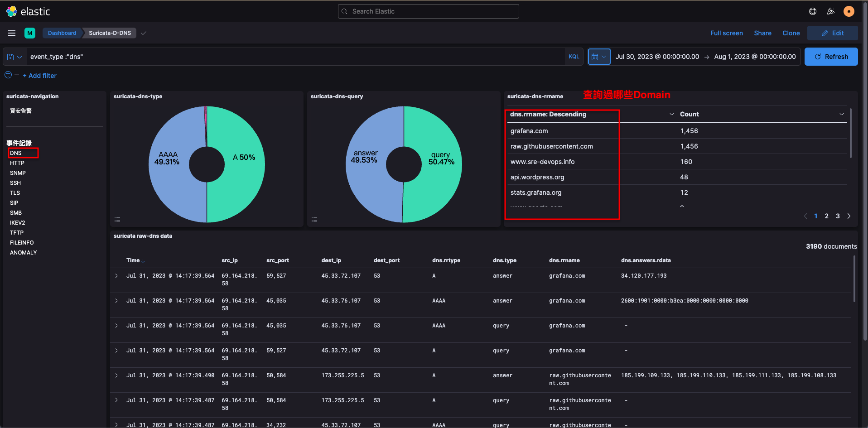Click the Elastic logo

[x=28, y=11]
